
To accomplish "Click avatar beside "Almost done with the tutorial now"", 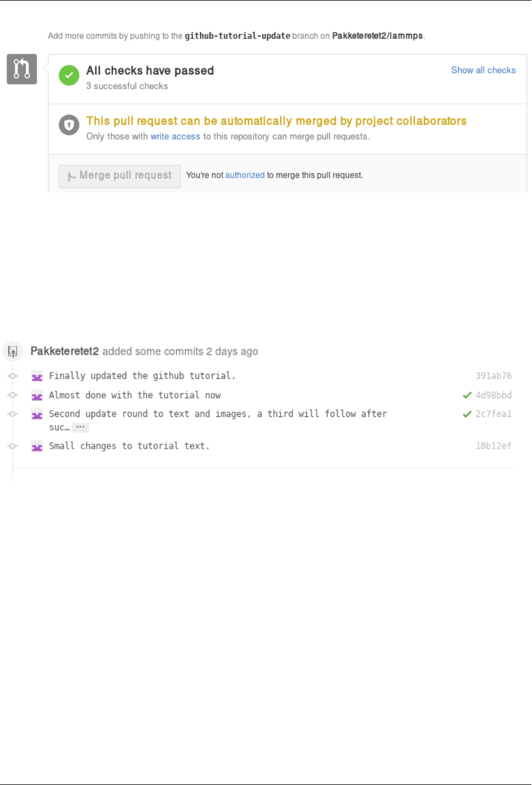I will (x=37, y=396).
